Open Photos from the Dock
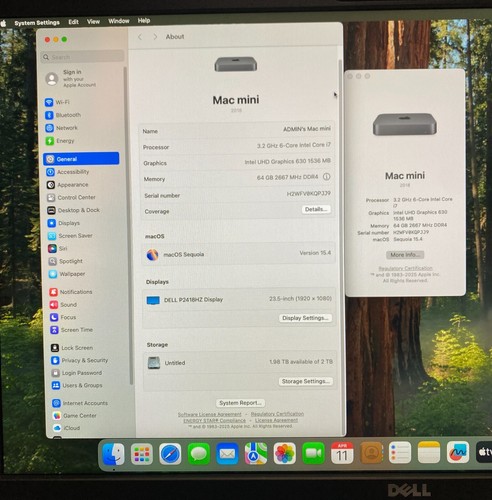492x500 pixels. [285, 453]
